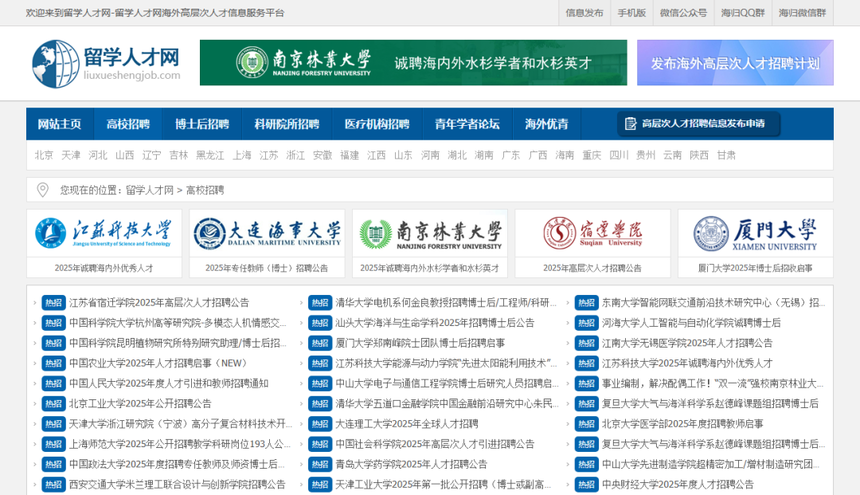Open the 高校招聘 nav tab
The height and width of the screenshot is (495, 860).
pos(128,124)
